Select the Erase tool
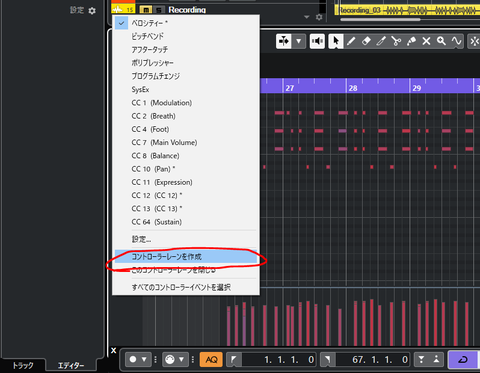Viewport: 480px width, 373px height. pos(366,41)
